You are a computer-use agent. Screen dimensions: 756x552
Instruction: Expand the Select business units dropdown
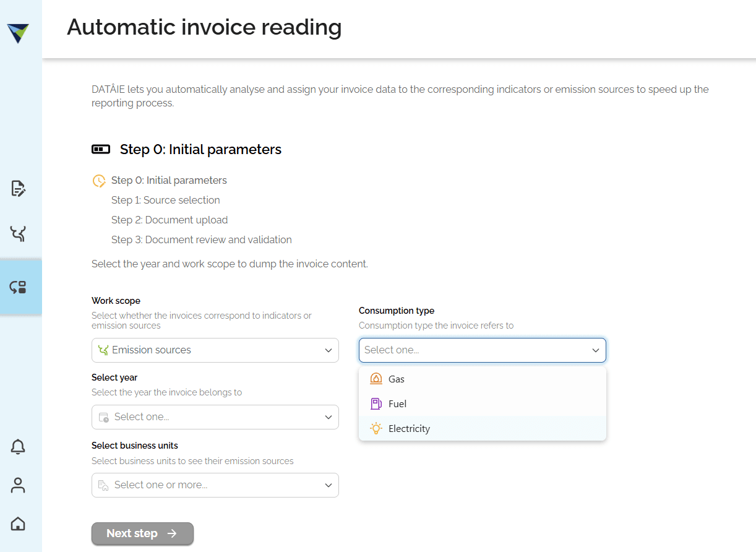pos(215,485)
